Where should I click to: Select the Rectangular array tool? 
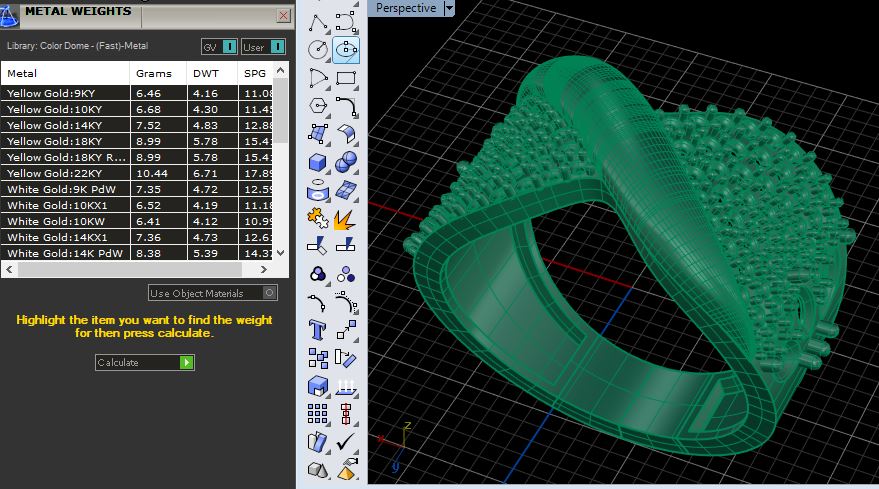(x=318, y=414)
